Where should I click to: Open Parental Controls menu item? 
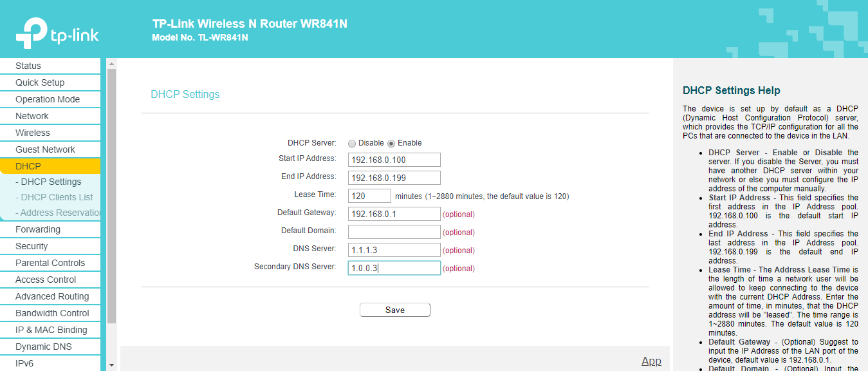(x=50, y=263)
